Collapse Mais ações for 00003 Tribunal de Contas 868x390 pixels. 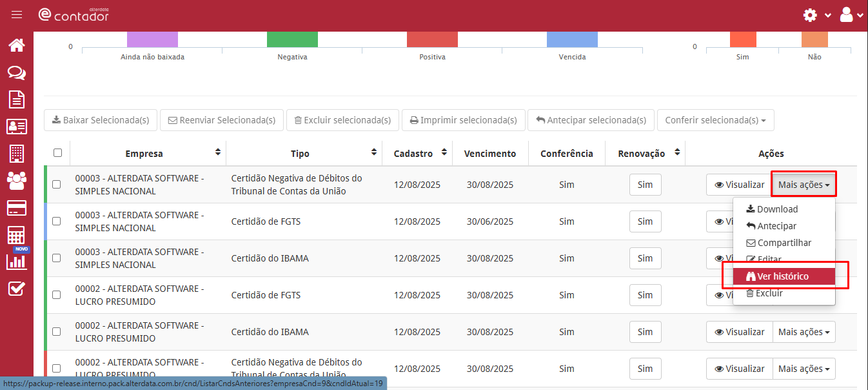pyautogui.click(x=804, y=185)
